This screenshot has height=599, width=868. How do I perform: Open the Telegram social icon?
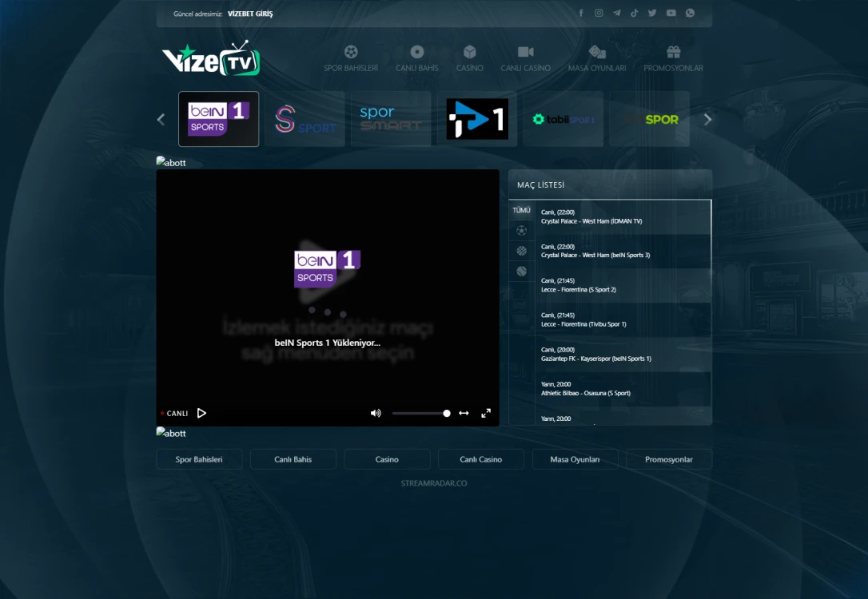click(x=617, y=13)
